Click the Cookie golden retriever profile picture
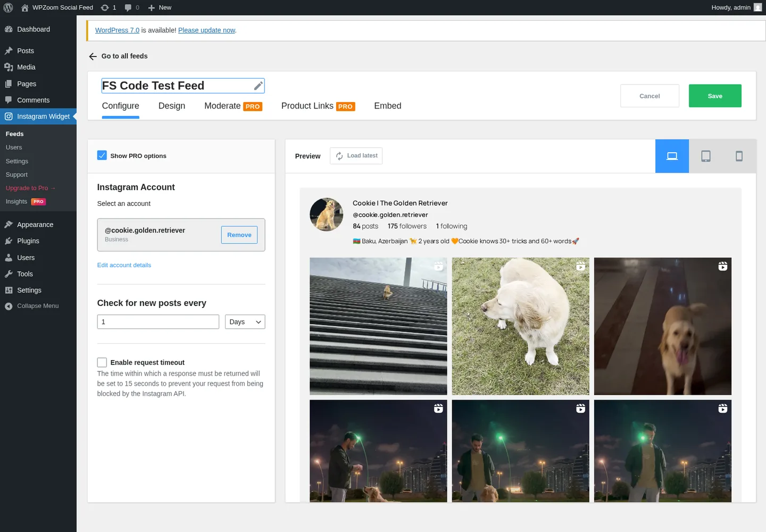This screenshot has width=766, height=532. [326, 214]
